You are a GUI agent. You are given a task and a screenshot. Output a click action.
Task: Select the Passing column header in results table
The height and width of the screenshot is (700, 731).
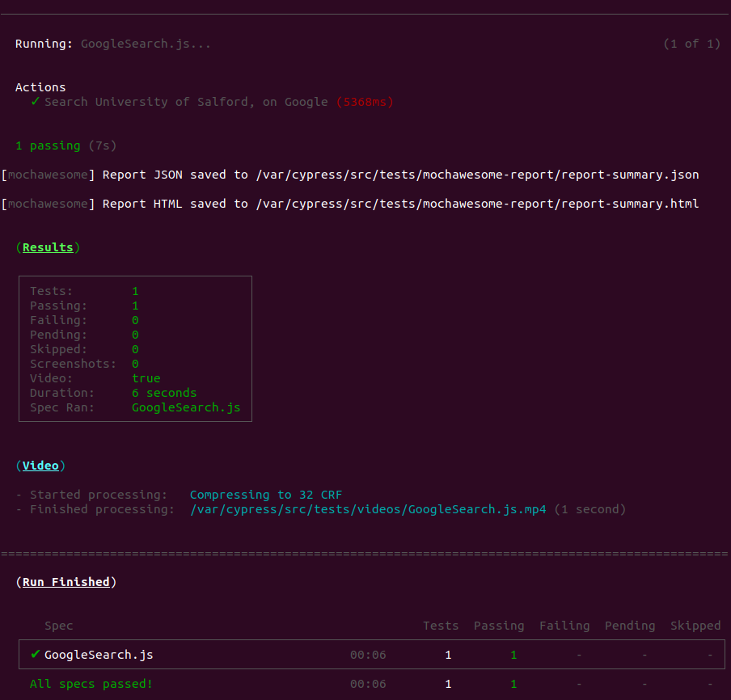(x=498, y=625)
